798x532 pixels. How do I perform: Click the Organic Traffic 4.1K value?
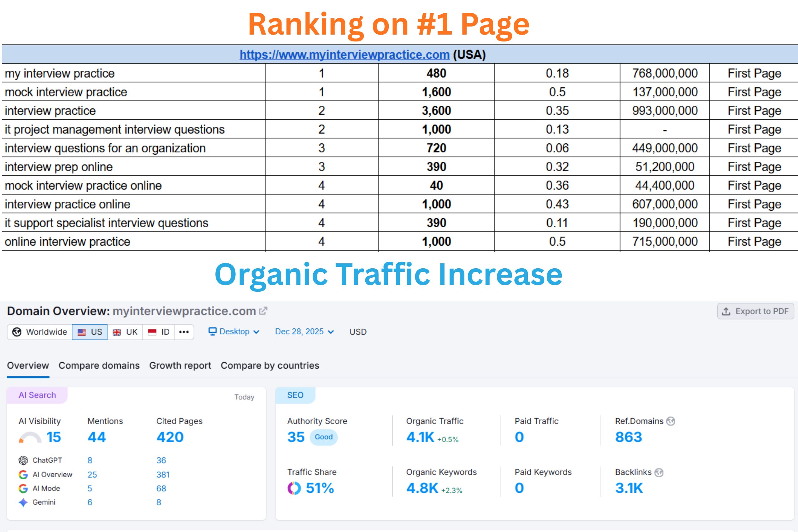(x=419, y=437)
